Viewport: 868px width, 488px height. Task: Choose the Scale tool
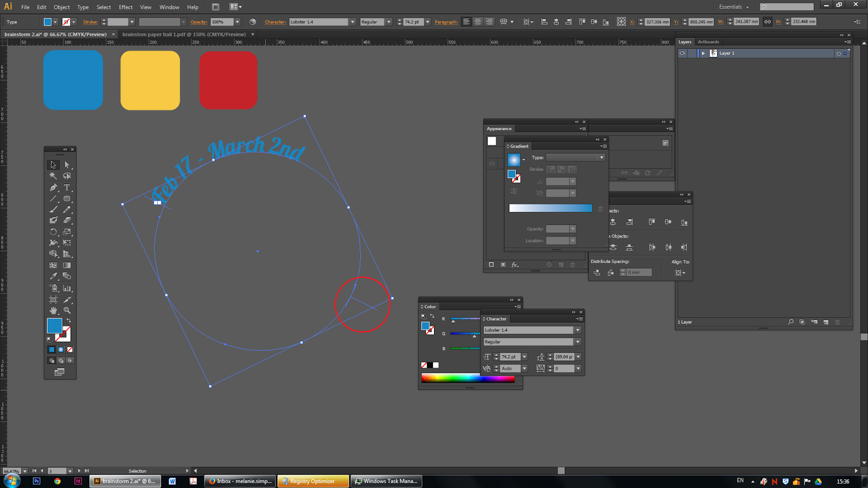[x=67, y=232]
